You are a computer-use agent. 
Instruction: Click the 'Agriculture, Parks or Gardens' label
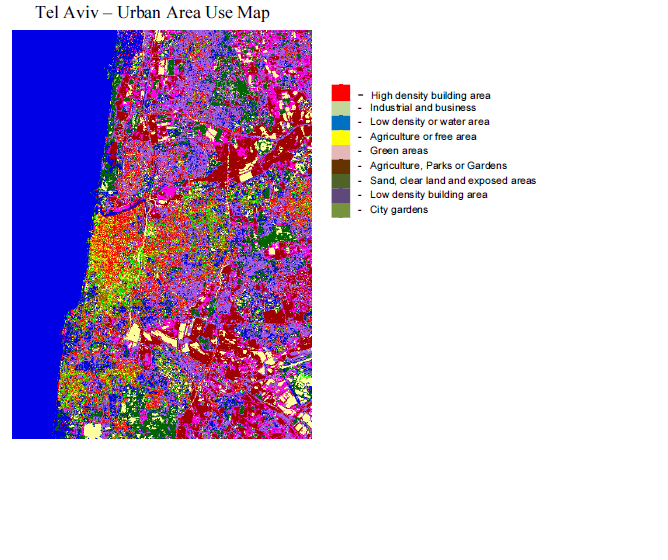pyautogui.click(x=438, y=166)
